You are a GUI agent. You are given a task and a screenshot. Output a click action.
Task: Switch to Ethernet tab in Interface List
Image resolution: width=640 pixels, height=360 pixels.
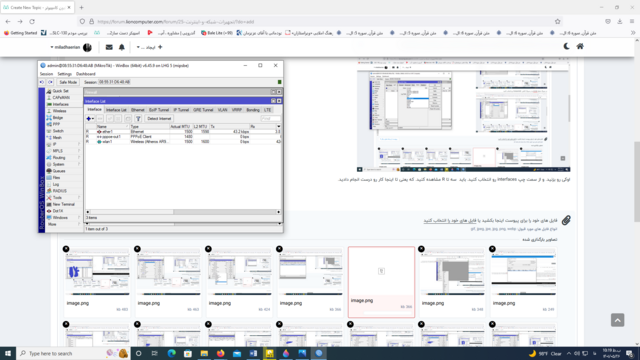(138, 110)
